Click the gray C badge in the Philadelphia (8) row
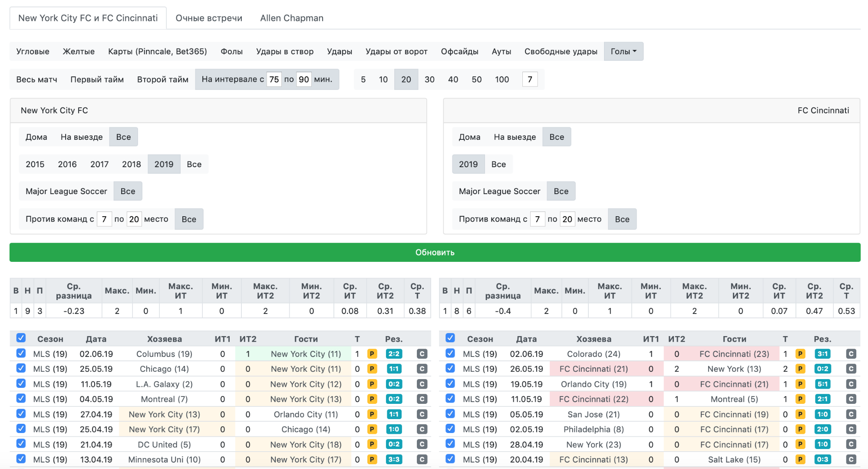Image resolution: width=868 pixels, height=469 pixels. click(x=851, y=429)
